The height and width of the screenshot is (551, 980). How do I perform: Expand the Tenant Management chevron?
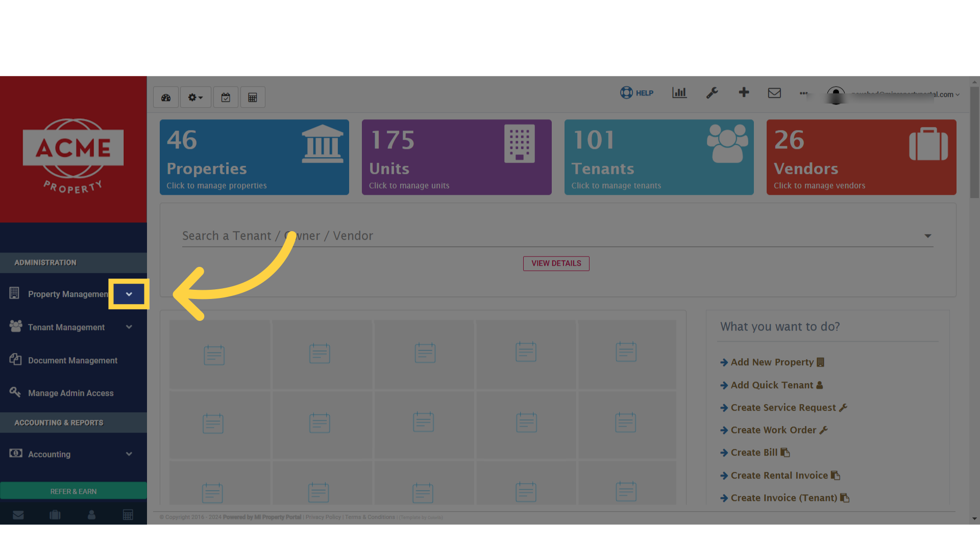click(129, 327)
